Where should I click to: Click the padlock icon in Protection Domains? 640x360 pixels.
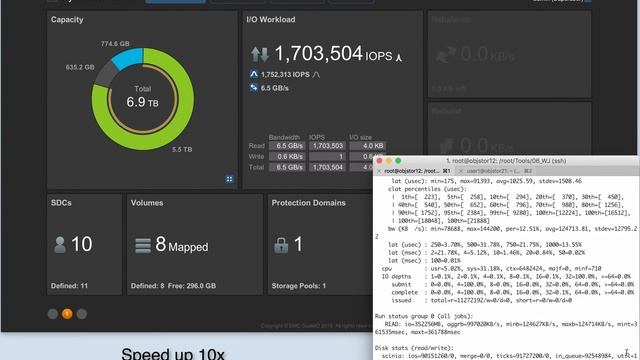pos(281,245)
